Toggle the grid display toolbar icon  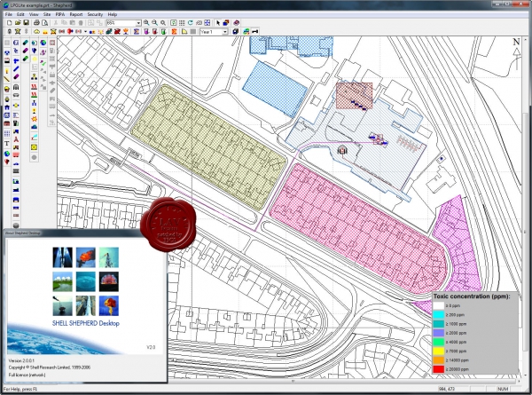(x=182, y=23)
